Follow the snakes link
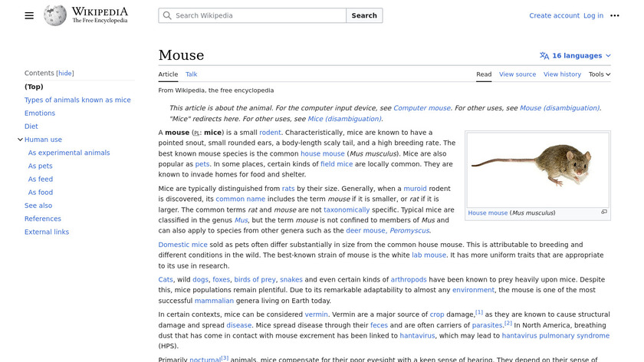 click(x=291, y=279)
